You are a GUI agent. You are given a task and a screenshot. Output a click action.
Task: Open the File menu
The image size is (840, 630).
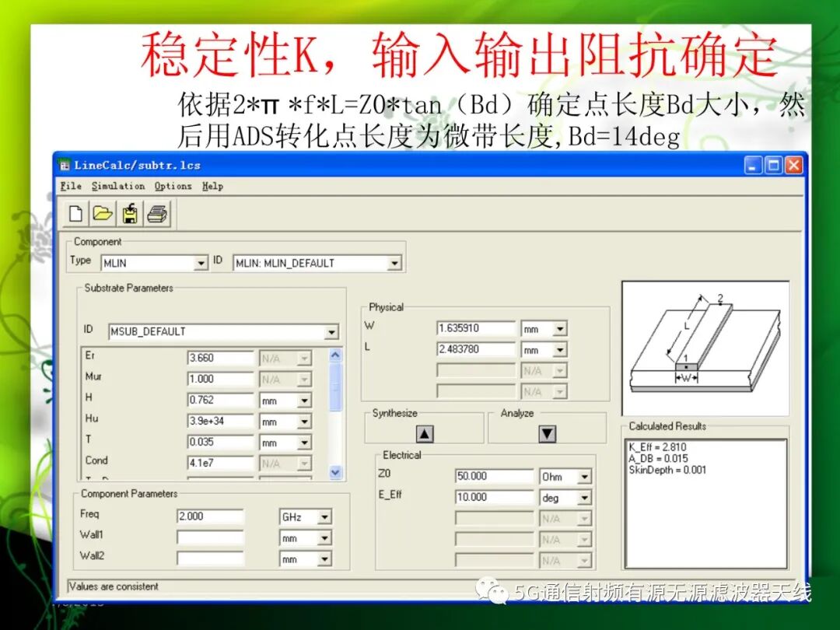point(71,186)
